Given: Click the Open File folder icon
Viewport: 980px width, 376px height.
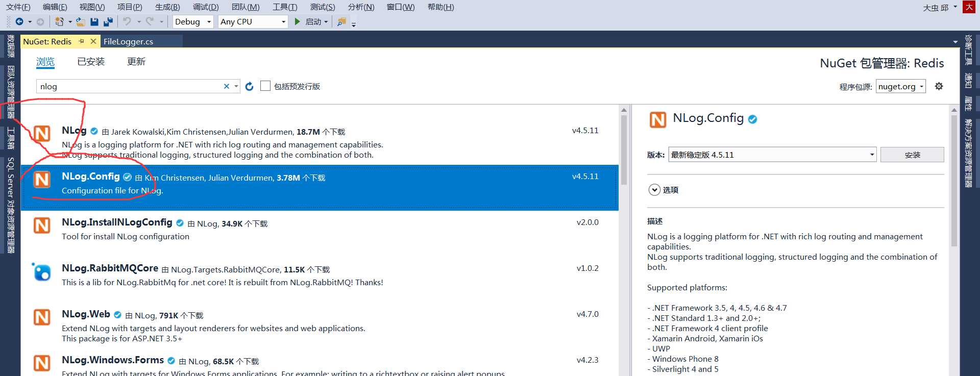Looking at the screenshot, I should (x=80, y=21).
